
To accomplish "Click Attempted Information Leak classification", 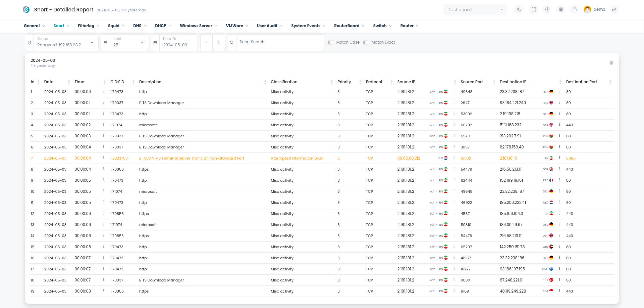I will tap(297, 158).
